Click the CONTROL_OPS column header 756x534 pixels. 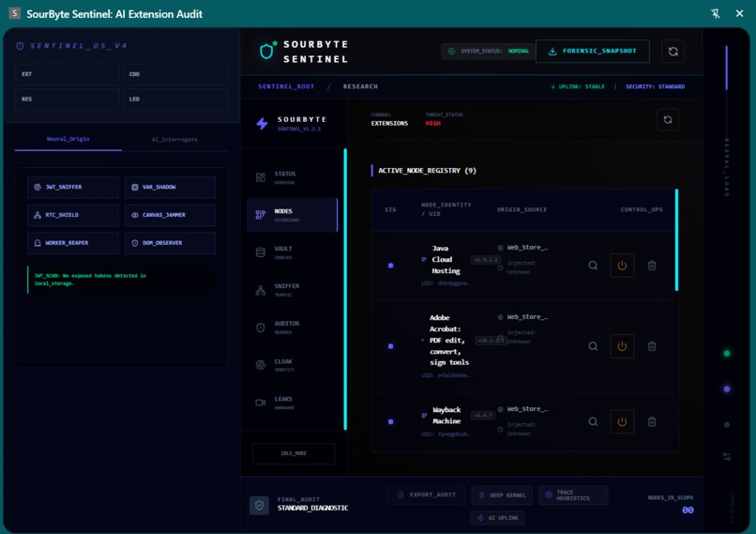point(642,210)
